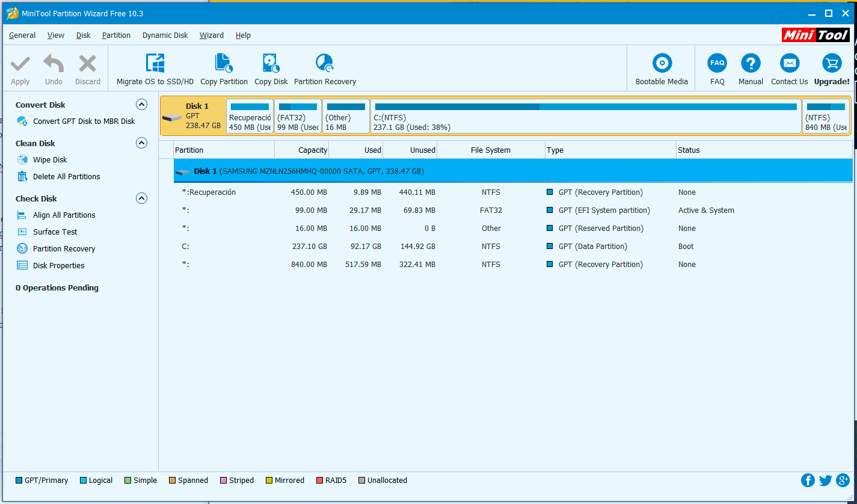Select the 16.00 MB Reserved Partition row
The width and height of the screenshot is (857, 504).
click(513, 229)
